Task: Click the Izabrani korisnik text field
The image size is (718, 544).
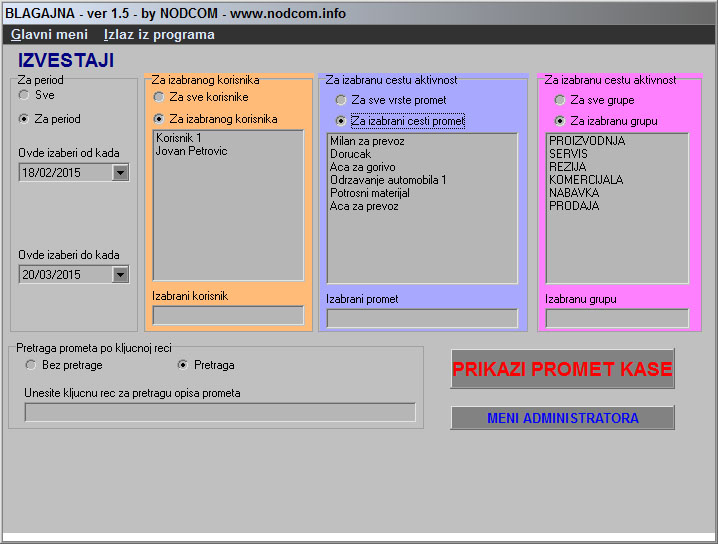Action: coord(228,316)
